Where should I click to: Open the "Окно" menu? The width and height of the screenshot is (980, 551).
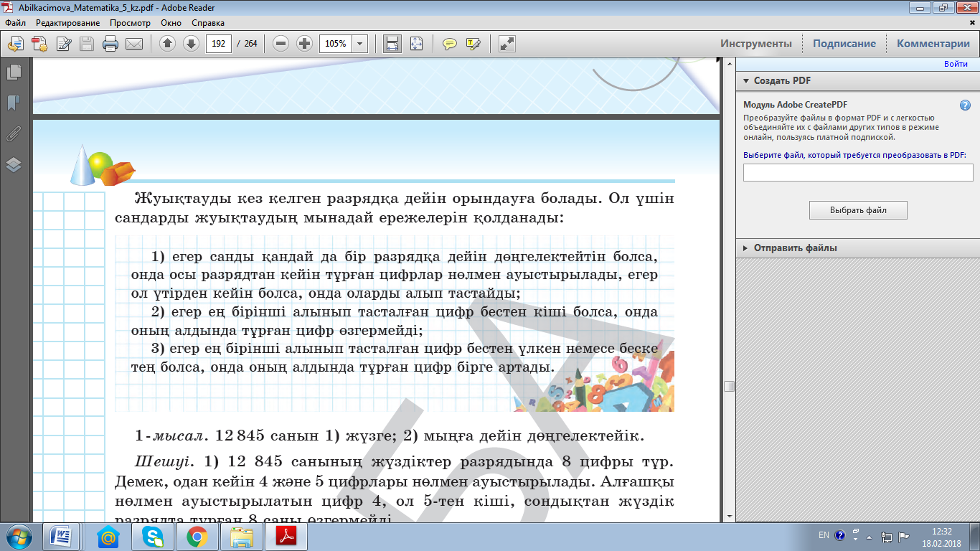[x=171, y=23]
